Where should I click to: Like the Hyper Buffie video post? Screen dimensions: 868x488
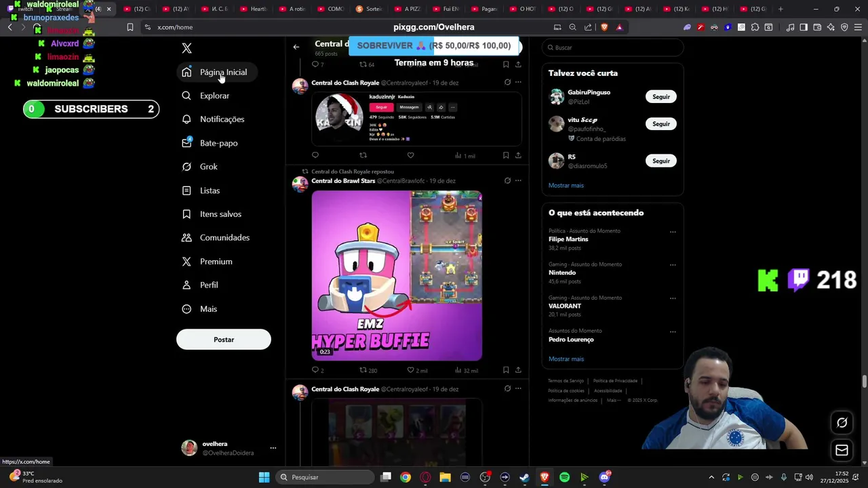(x=410, y=370)
